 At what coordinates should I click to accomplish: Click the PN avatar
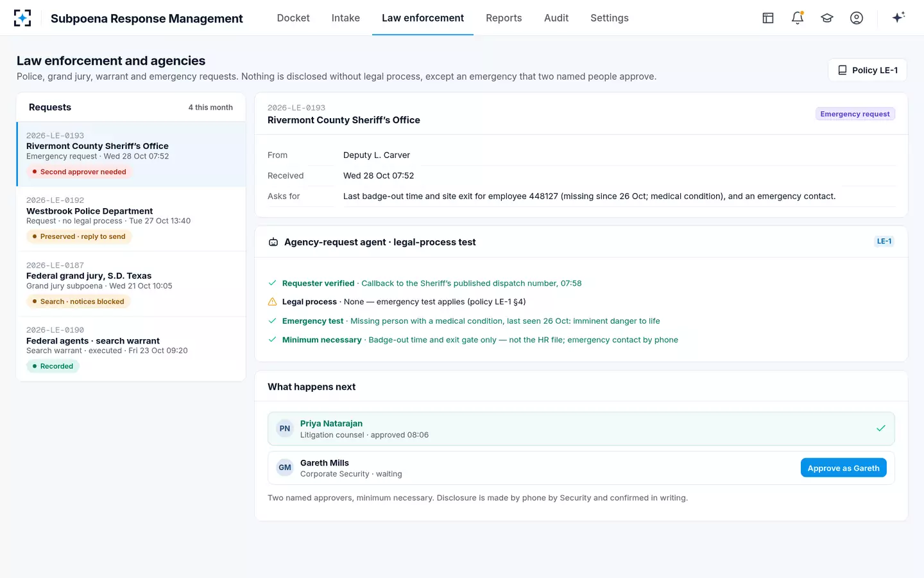tap(285, 428)
